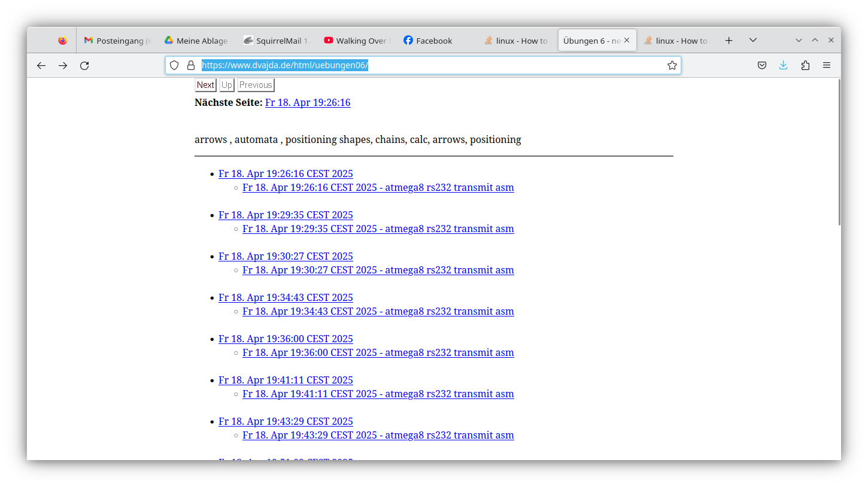
Task: Open the Nächste Seite Fr 18. Apr 19:26:16 link
Action: click(x=308, y=103)
